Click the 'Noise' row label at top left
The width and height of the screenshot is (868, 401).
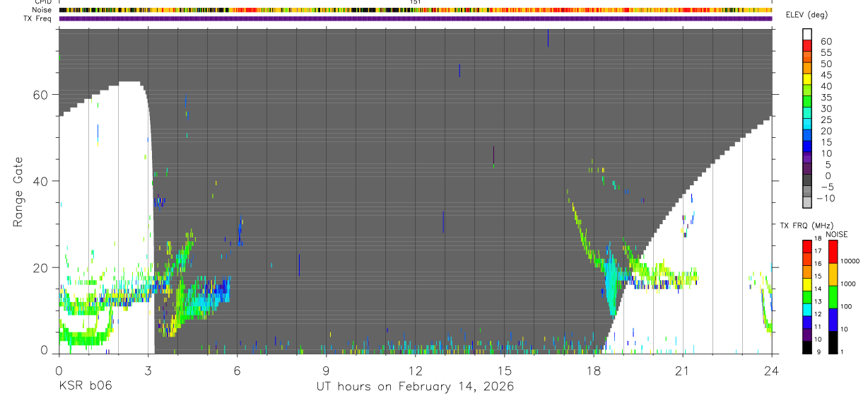(42, 10)
